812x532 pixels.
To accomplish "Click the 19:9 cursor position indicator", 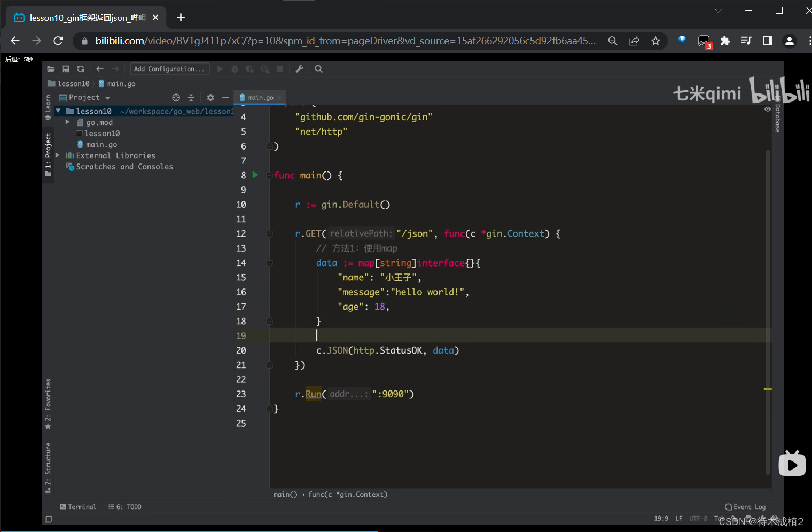I will [x=661, y=518].
